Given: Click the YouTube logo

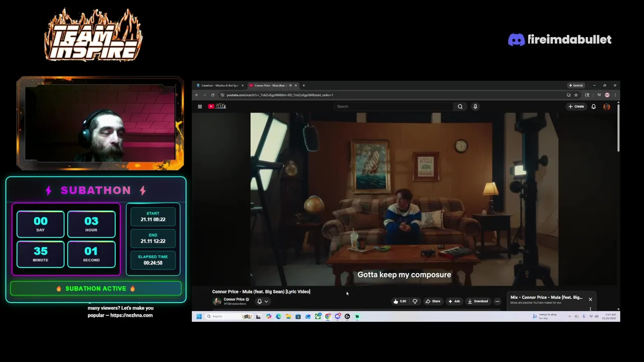Looking at the screenshot, I should point(217,106).
